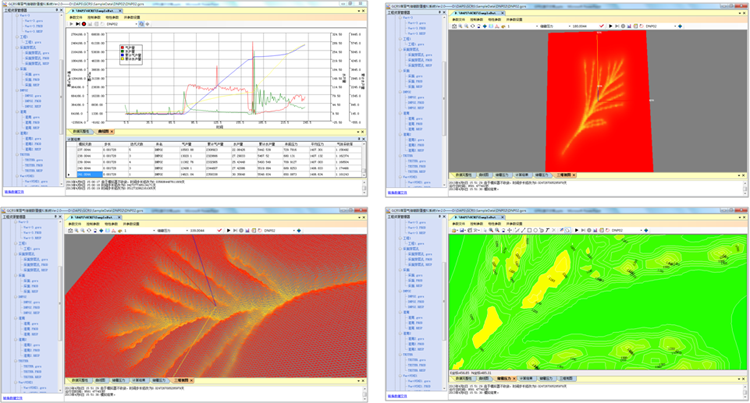Click red checkmark icon in mesh view window
Viewport: 750px width, 403px height.
pos(220,230)
